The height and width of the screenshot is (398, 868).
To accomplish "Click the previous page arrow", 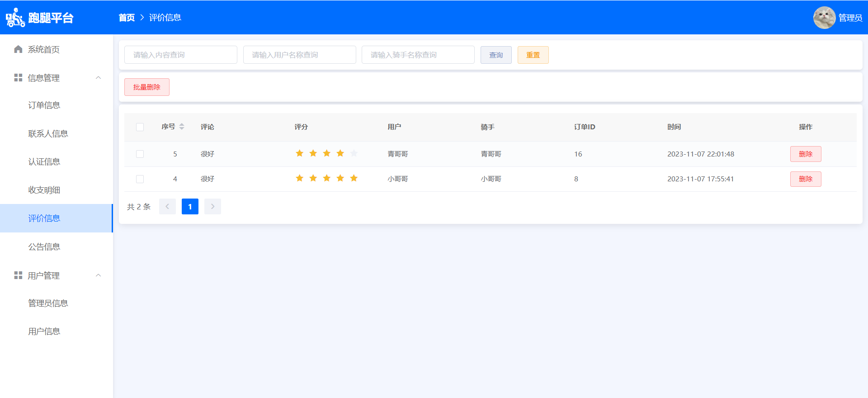I will click(x=167, y=206).
